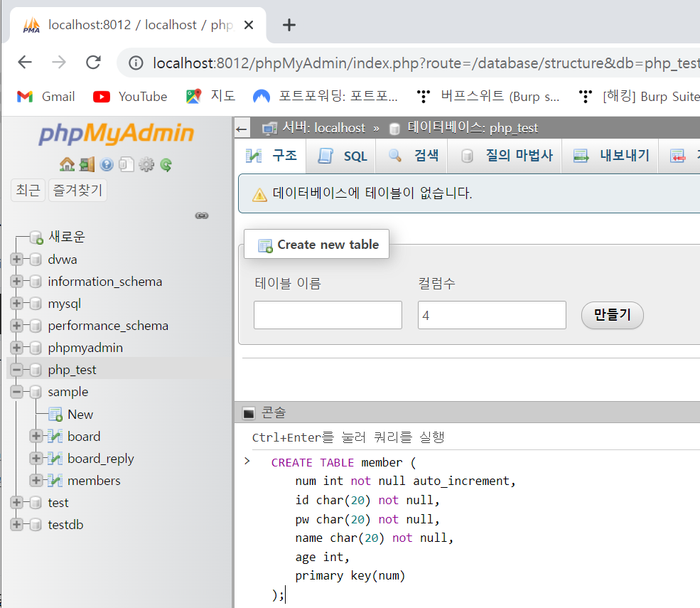Click the browser forward arrow

point(59,62)
